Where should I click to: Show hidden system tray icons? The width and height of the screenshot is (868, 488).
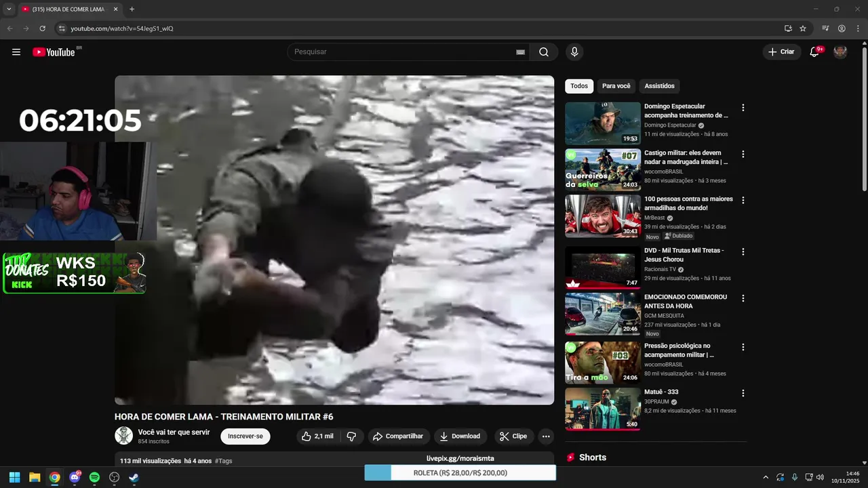coord(766,477)
